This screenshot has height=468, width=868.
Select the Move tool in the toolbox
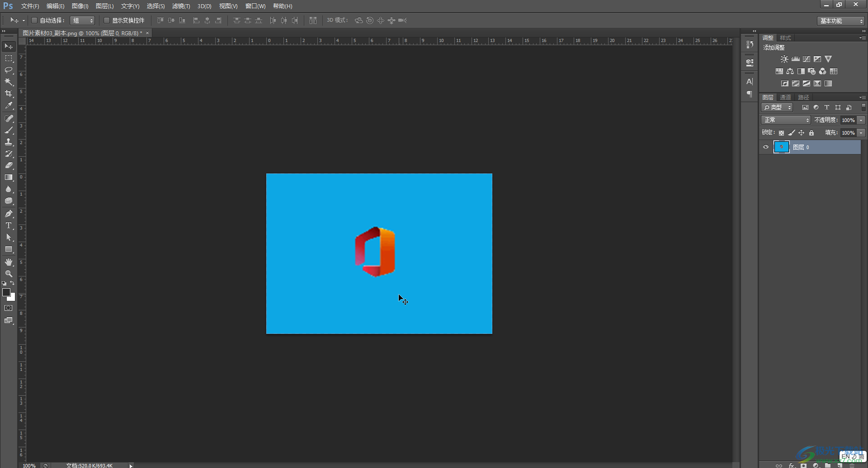[9, 47]
